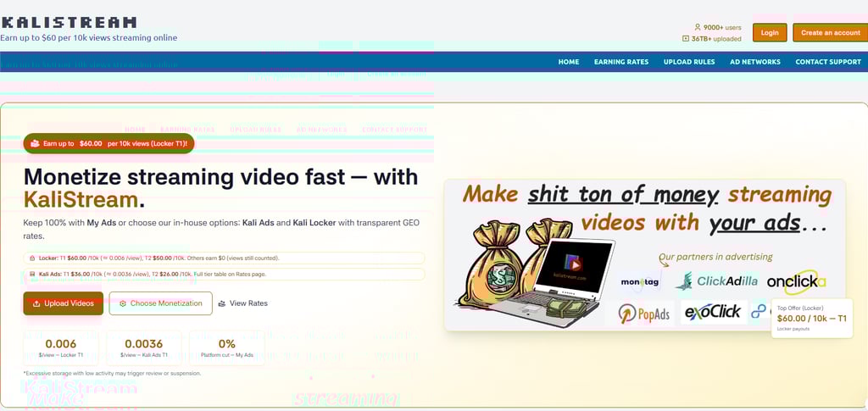Viewport: 868px width, 411px height.
Task: Open CONTACT SUPPORT page
Action: pyautogui.click(x=828, y=62)
